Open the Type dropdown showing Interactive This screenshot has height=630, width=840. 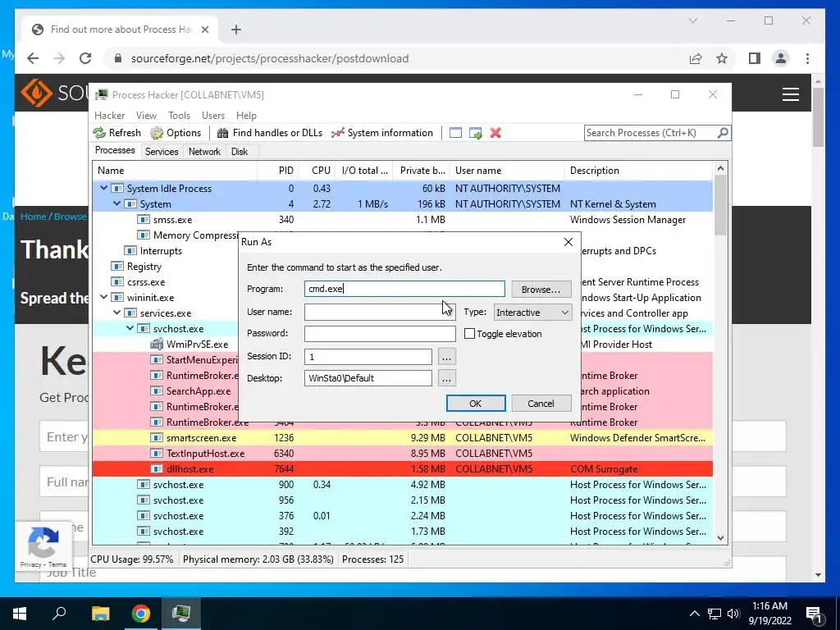pyautogui.click(x=532, y=313)
